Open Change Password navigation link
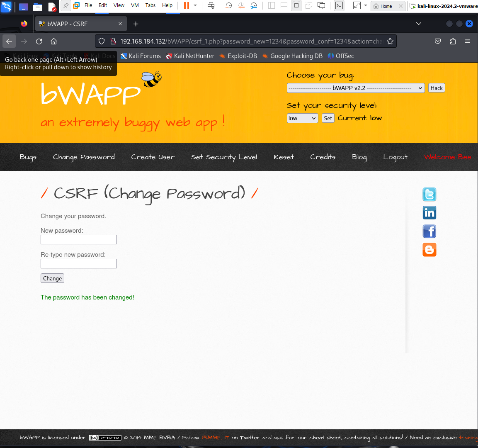Image resolution: width=478 pixels, height=448 pixels. pos(84,157)
